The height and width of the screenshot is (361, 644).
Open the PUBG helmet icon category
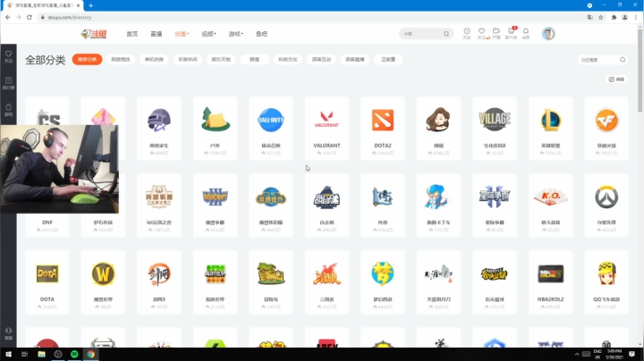(x=159, y=129)
